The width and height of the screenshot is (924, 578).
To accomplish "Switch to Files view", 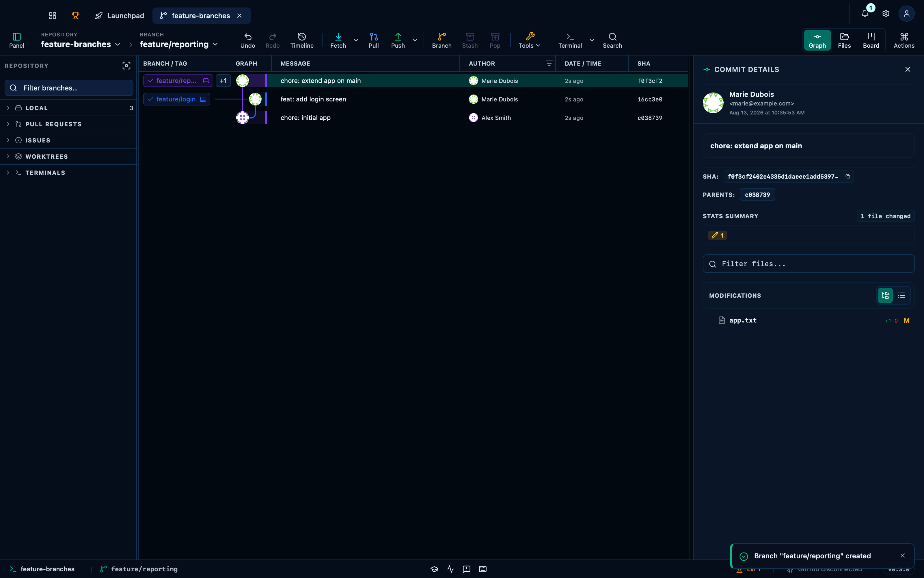I will coord(844,40).
